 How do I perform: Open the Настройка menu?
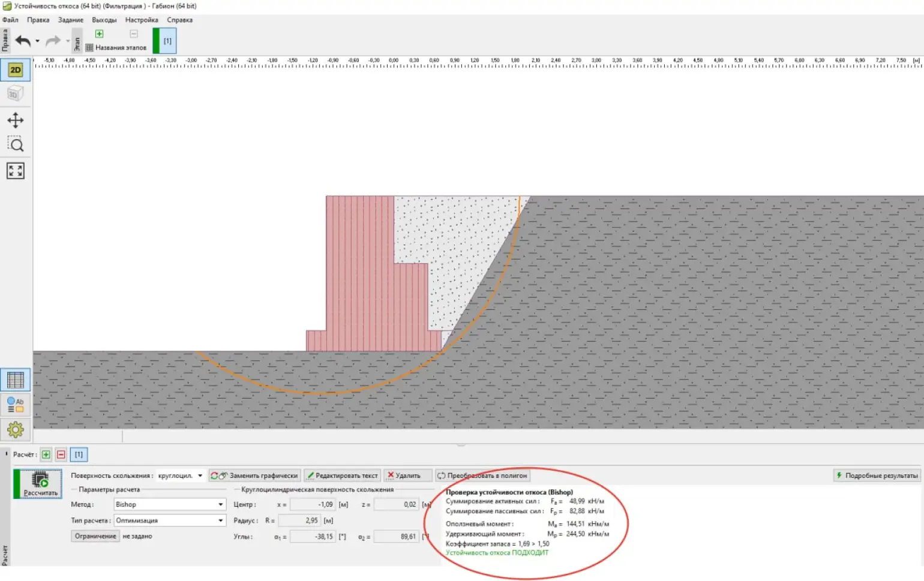pos(142,20)
